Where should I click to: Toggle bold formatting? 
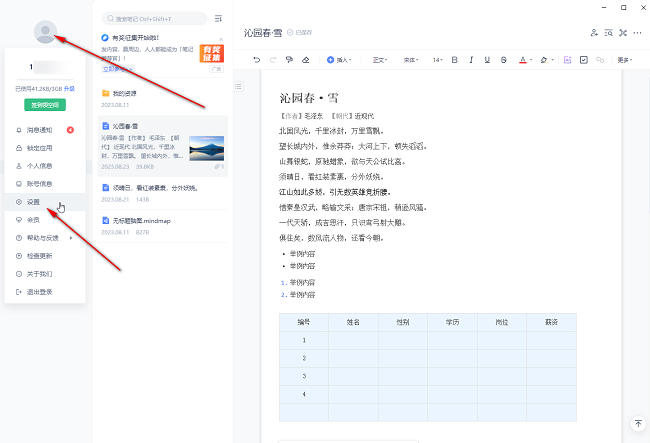[x=454, y=60]
